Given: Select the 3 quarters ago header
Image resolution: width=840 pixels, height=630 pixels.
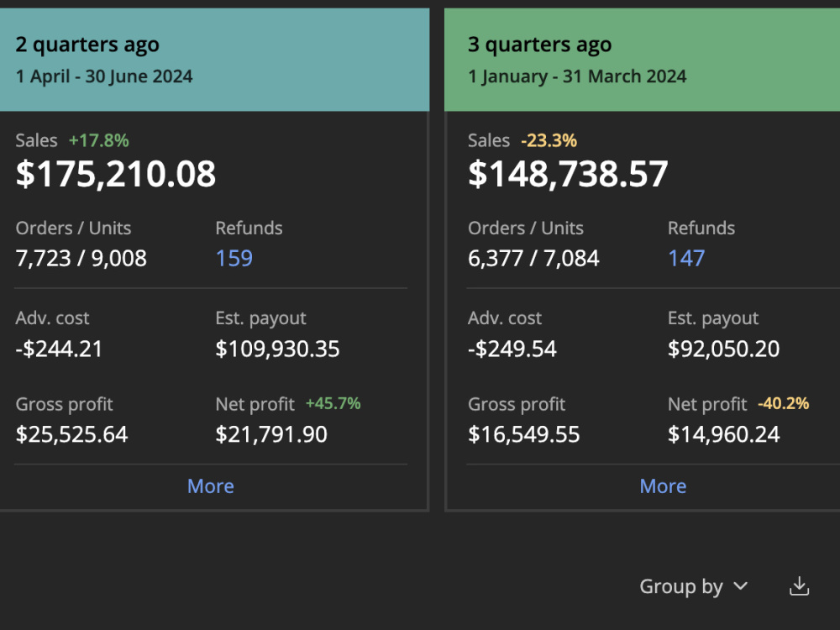Looking at the screenshot, I should click(642, 60).
